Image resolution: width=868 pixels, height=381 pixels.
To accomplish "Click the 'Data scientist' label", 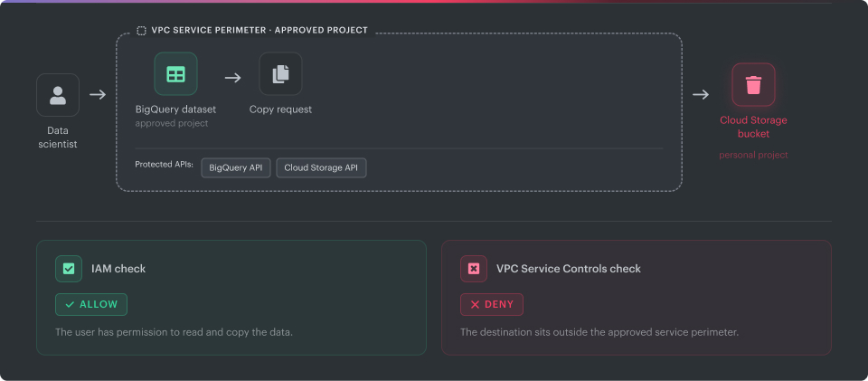I will coord(58,138).
